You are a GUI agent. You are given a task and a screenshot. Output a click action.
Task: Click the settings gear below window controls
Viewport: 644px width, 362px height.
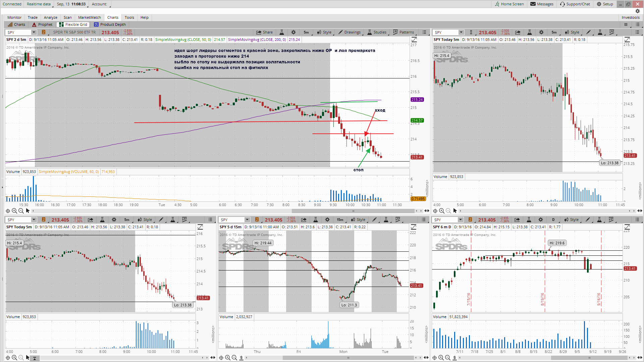tap(638, 11)
